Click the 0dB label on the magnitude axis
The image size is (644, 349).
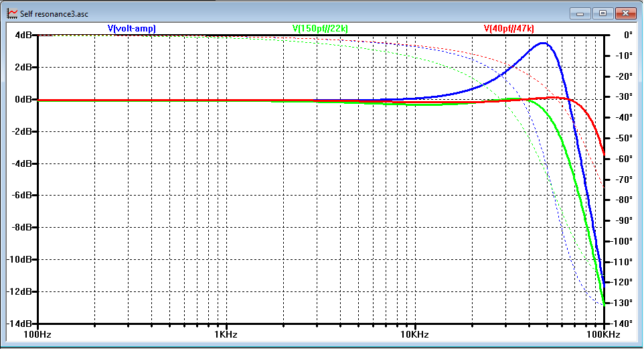pyautogui.click(x=23, y=100)
